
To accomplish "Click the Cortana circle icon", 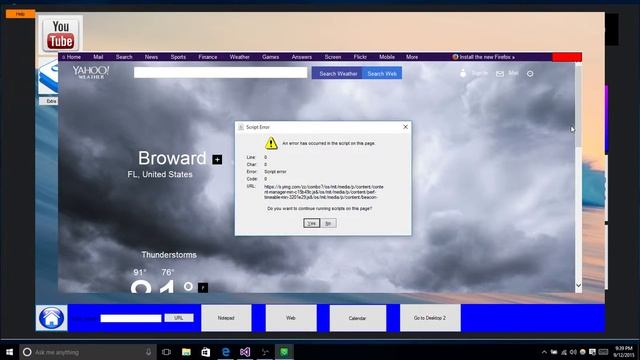I will [27, 352].
